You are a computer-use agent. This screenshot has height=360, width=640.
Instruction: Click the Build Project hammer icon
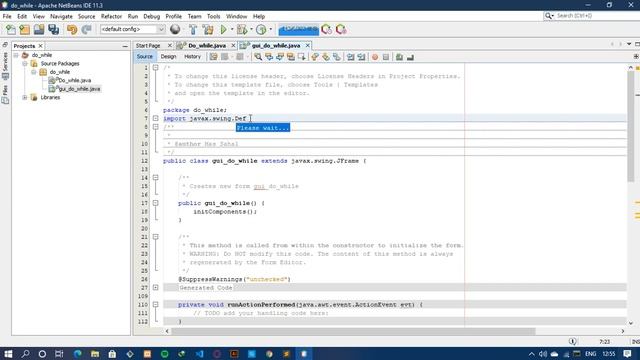tap(193, 29)
